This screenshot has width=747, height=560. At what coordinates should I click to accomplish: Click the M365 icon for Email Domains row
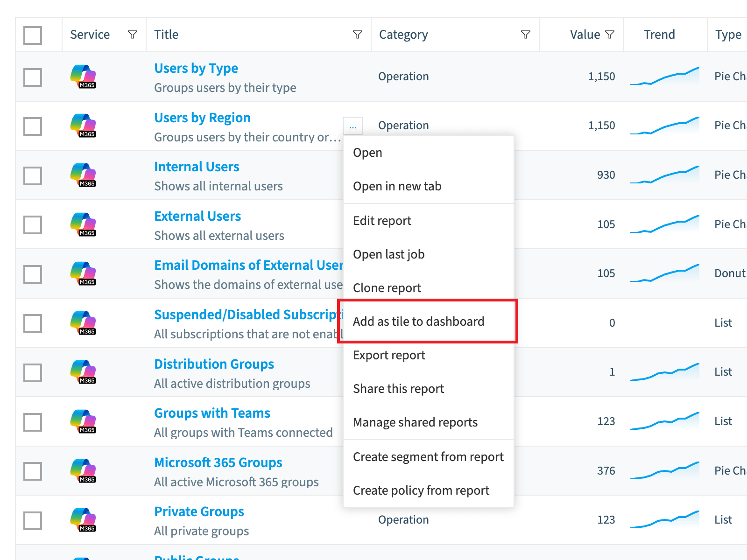pos(83,273)
